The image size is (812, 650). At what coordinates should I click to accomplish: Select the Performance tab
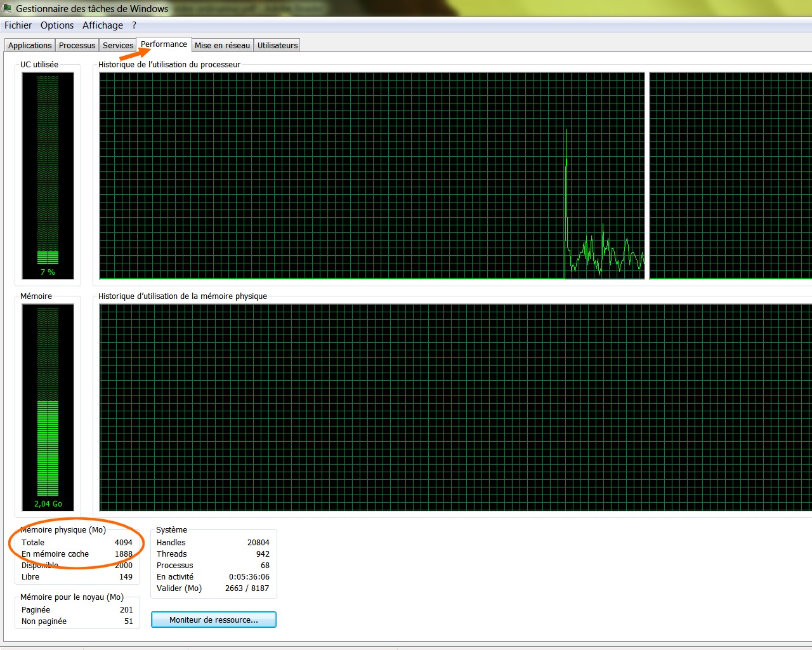point(164,44)
